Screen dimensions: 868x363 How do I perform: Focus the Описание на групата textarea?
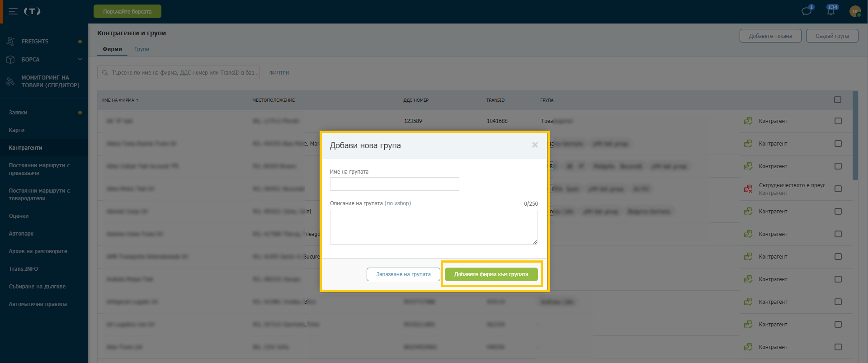[434, 227]
